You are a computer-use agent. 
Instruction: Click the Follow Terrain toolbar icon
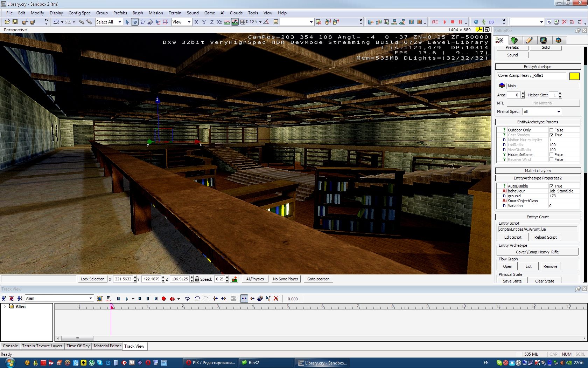click(227, 22)
